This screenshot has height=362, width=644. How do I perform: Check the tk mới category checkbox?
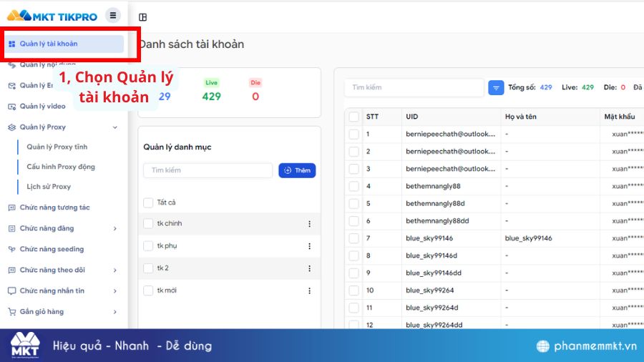click(148, 290)
